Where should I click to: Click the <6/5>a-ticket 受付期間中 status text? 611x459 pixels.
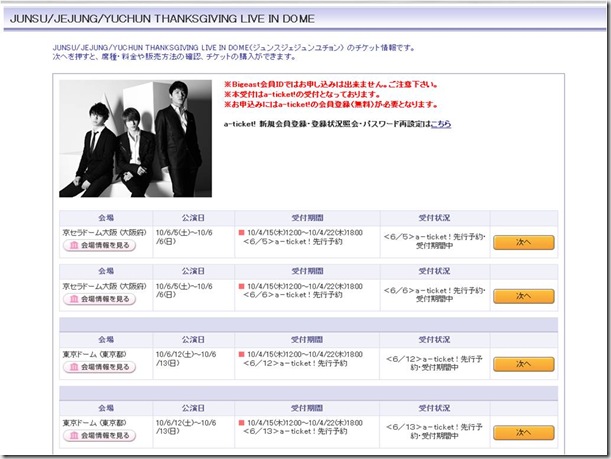pos(434,241)
